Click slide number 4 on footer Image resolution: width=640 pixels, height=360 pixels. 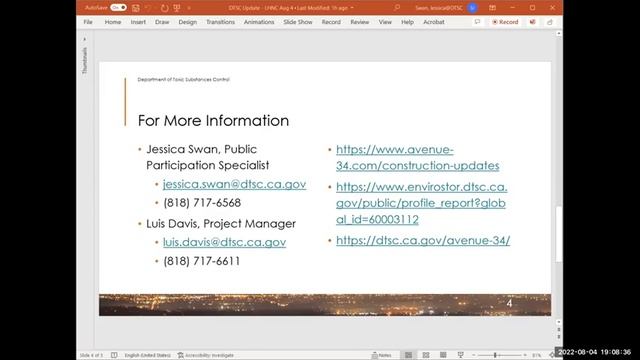point(509,303)
